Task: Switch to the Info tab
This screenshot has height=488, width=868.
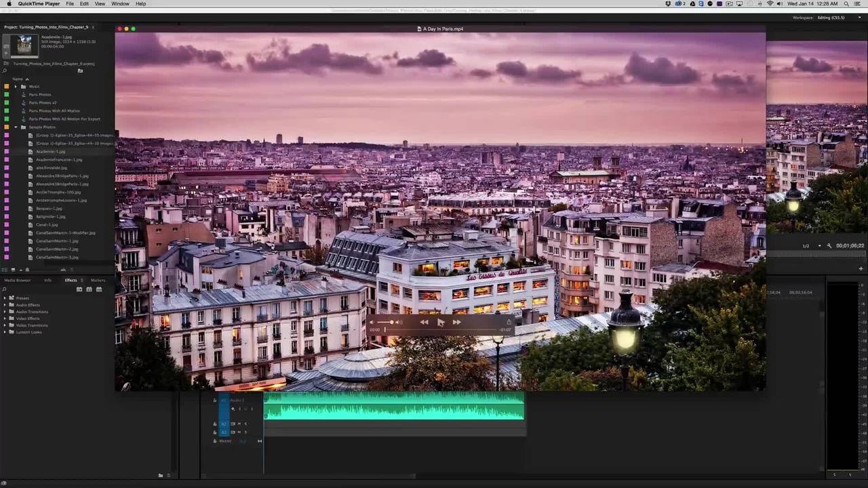Action: point(47,280)
